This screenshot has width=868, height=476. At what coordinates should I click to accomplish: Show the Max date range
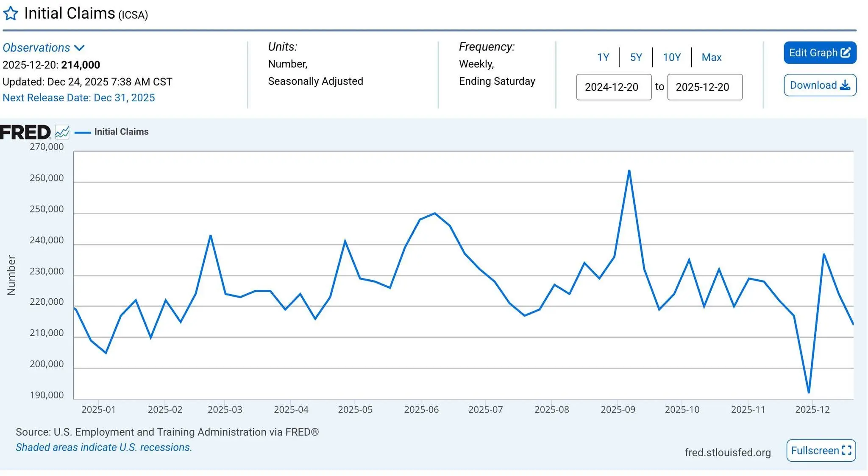[711, 57]
